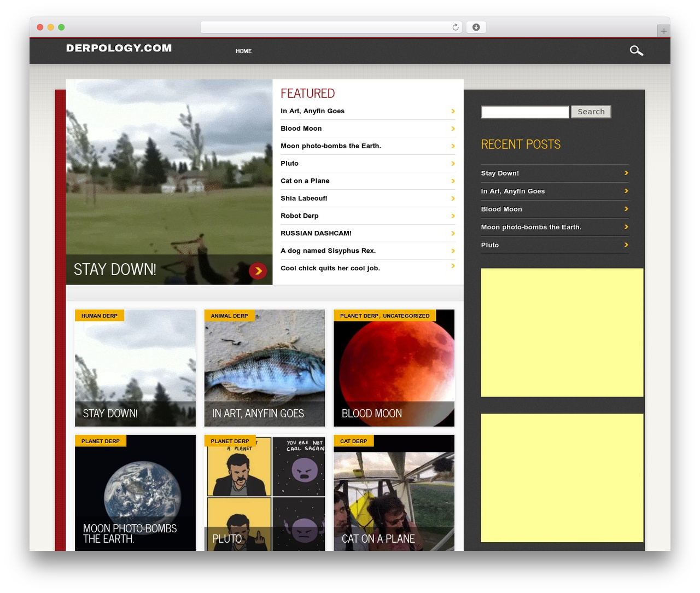
Task: Click arrow beside recent post In Art, Anyfin Goes
Action: point(626,191)
